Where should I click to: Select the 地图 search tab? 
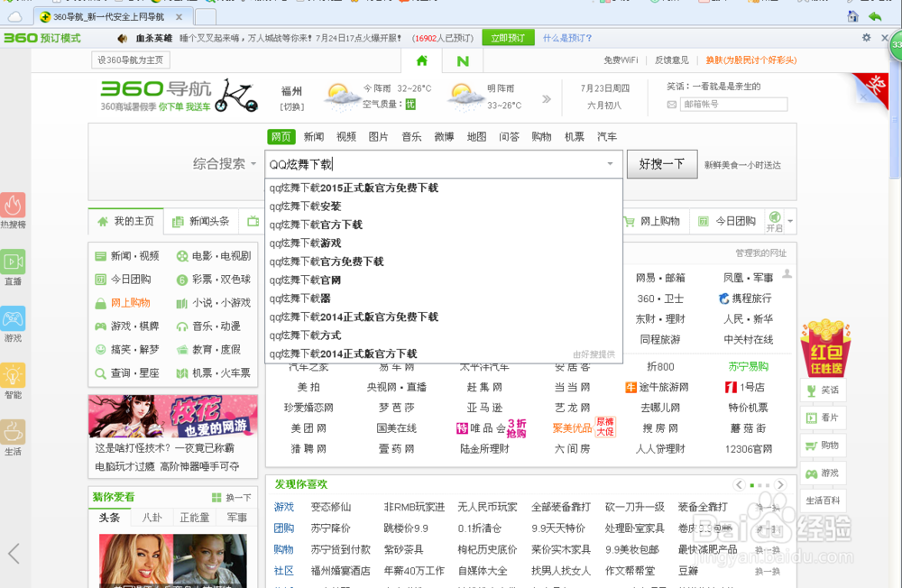(476, 136)
